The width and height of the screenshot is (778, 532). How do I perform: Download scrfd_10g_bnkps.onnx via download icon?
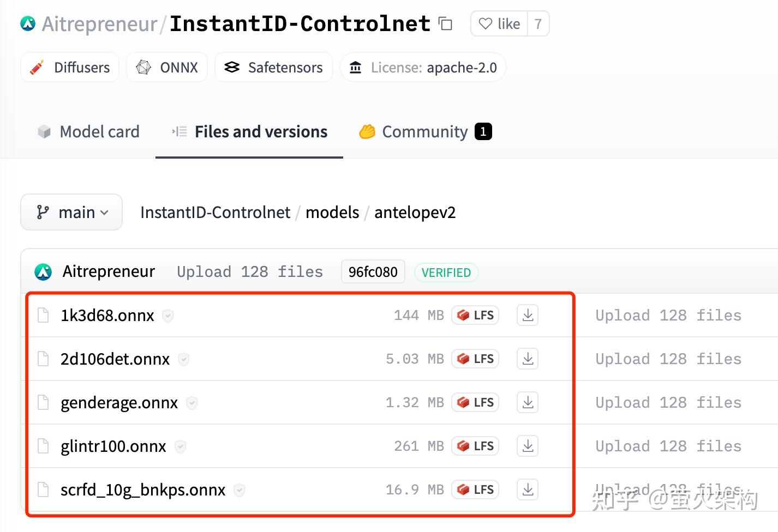point(528,490)
